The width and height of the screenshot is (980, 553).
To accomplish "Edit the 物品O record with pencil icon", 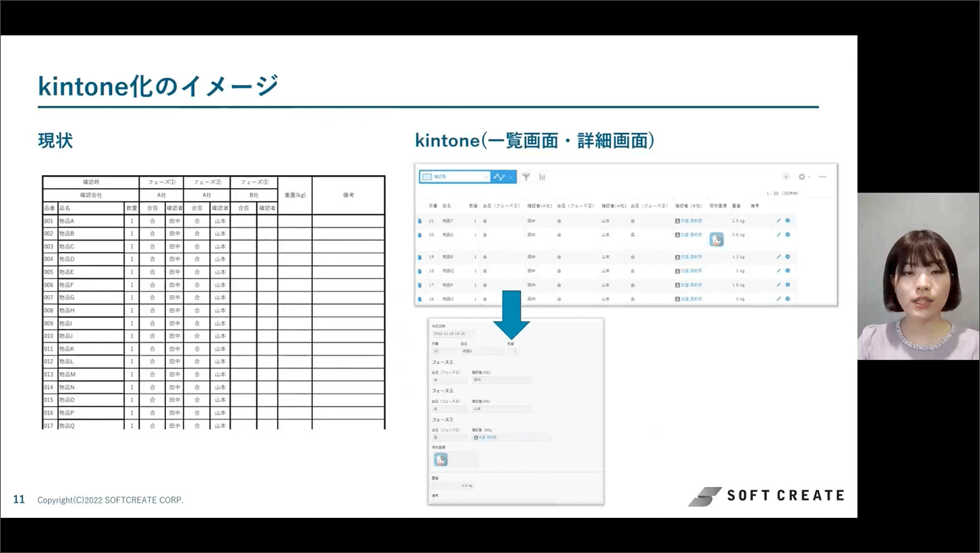I will (778, 299).
